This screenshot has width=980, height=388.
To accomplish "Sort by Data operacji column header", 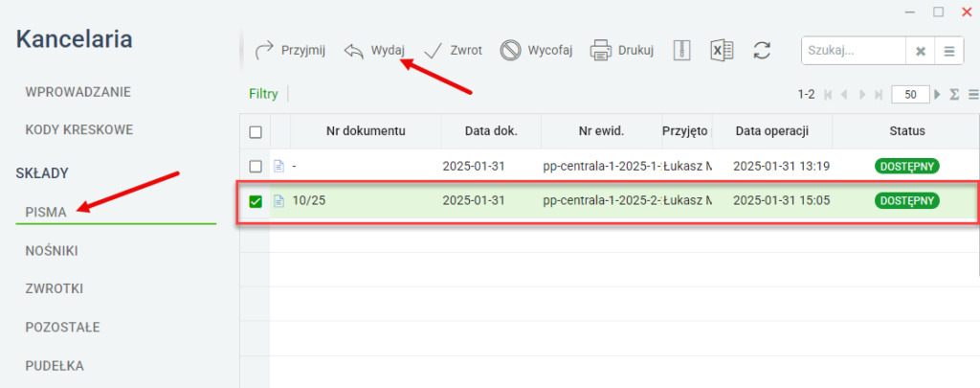I will point(772,131).
